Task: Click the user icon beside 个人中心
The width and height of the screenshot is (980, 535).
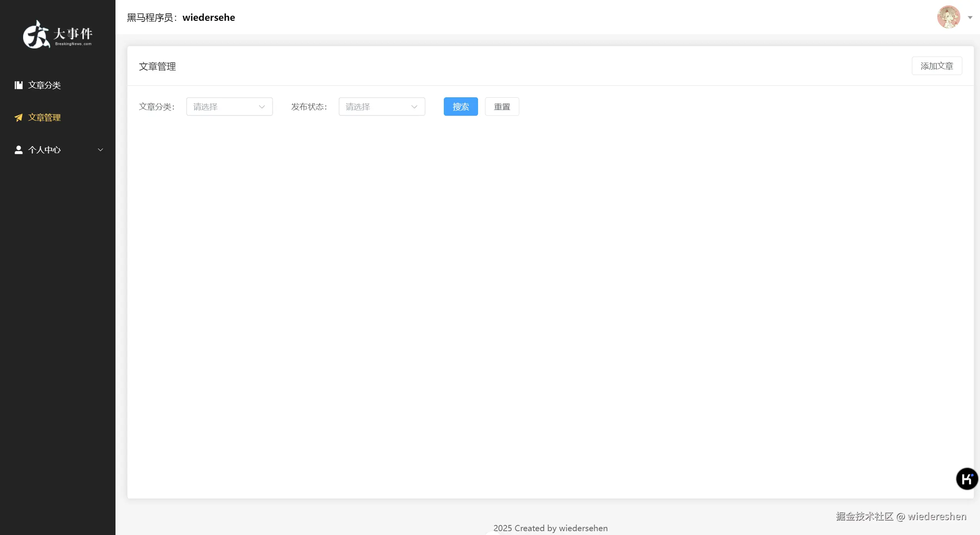Action: coord(18,150)
